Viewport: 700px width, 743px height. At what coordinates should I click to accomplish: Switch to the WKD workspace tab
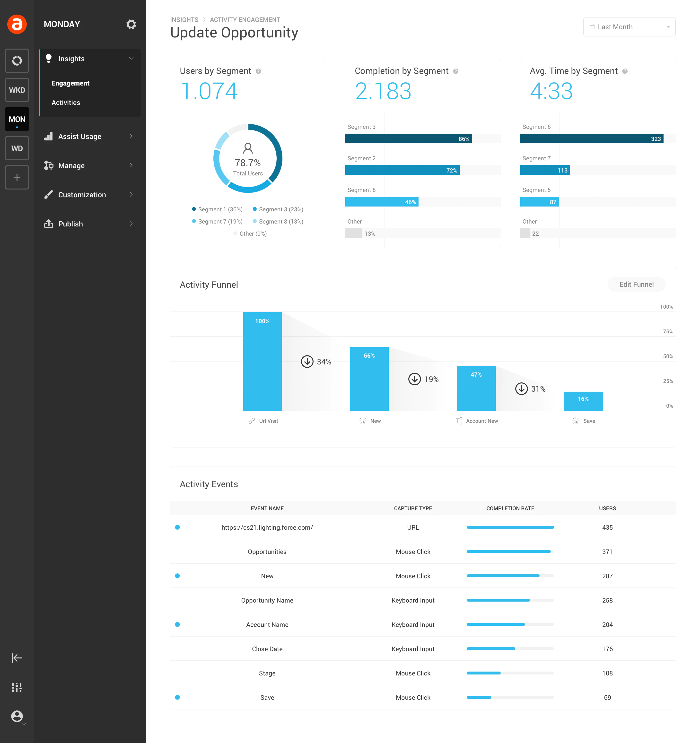click(x=17, y=90)
